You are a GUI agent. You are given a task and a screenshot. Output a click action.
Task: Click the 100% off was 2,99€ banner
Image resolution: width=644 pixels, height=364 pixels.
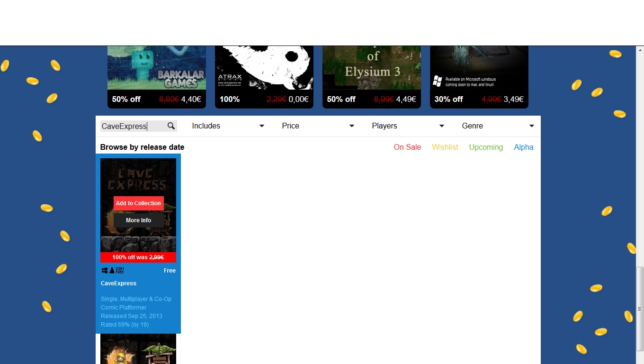pyautogui.click(x=138, y=257)
